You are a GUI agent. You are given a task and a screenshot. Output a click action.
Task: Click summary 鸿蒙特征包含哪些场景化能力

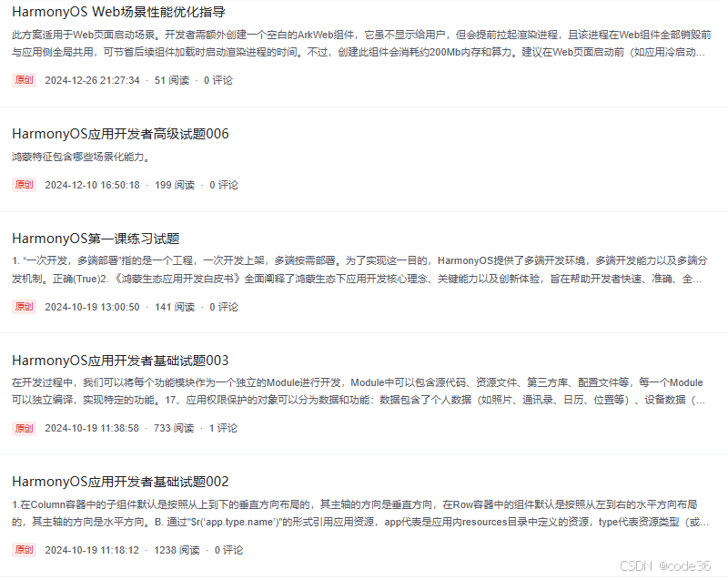pos(81,157)
